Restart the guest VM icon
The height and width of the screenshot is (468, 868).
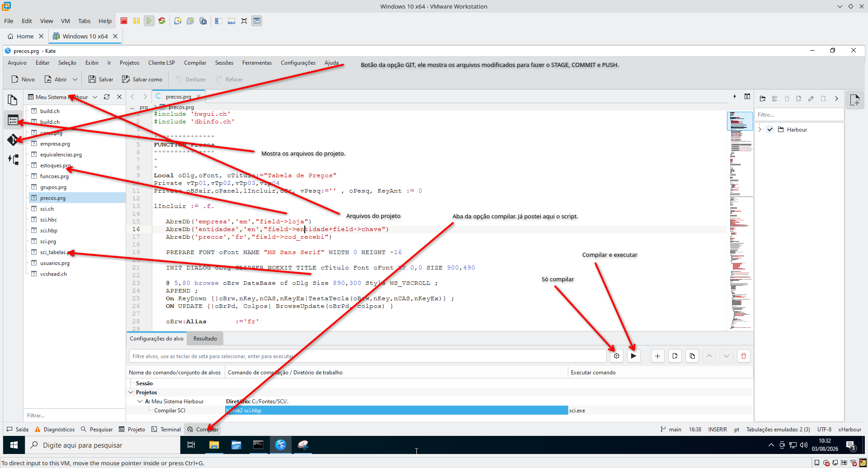[162, 21]
